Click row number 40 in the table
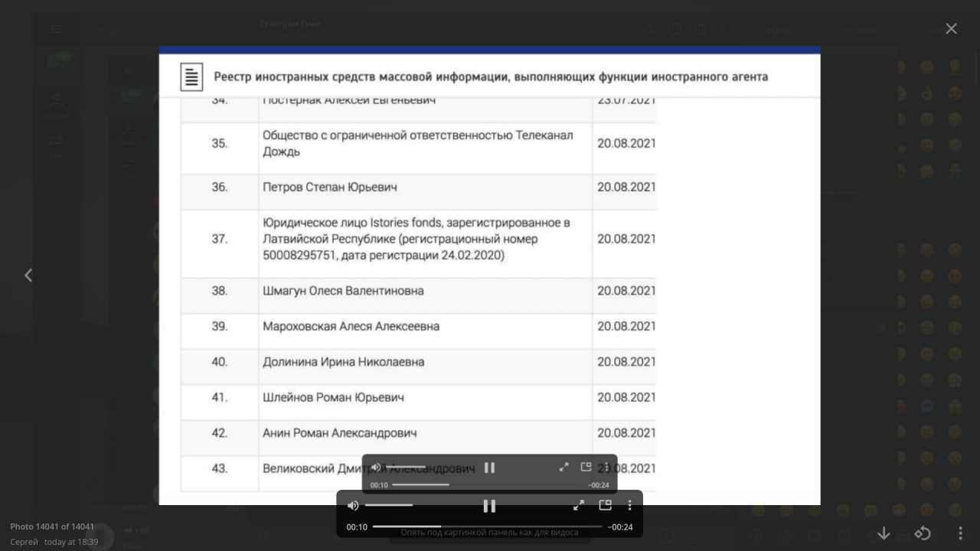Viewport: 980px width, 551px height. (220, 362)
